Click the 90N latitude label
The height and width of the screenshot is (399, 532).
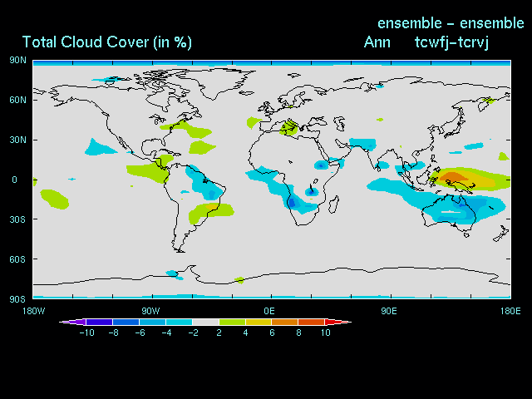coord(17,61)
